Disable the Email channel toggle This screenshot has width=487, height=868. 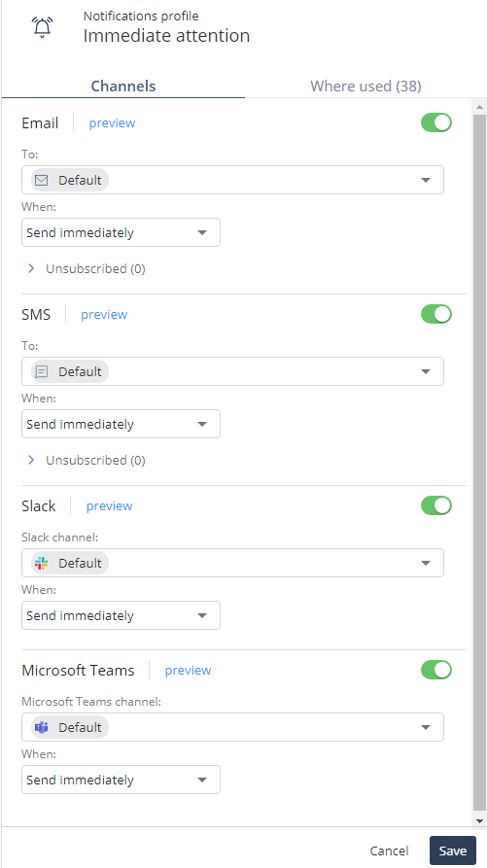tap(436, 122)
